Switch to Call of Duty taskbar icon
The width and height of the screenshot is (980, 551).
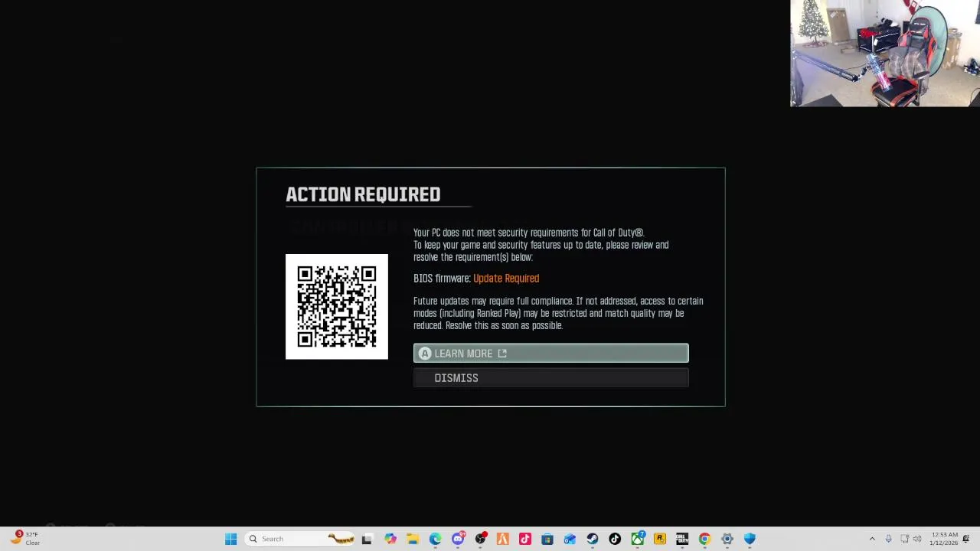tap(682, 539)
